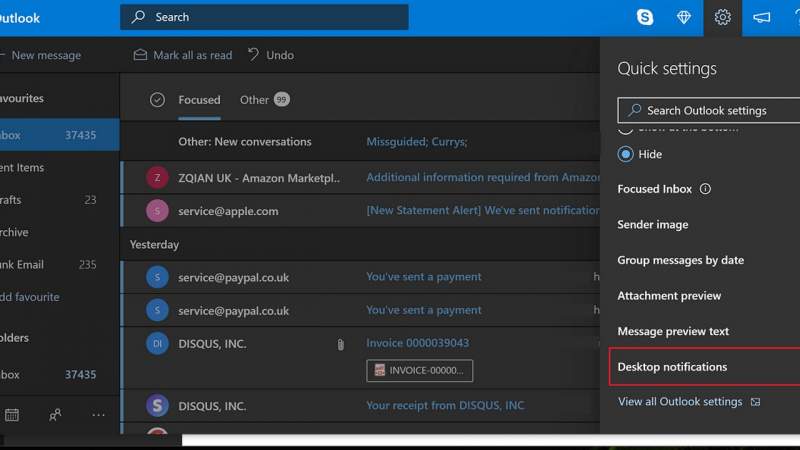Open the ZQIAN UK Amazon Marketplace email
This screenshot has height=450, width=800.
[360, 178]
